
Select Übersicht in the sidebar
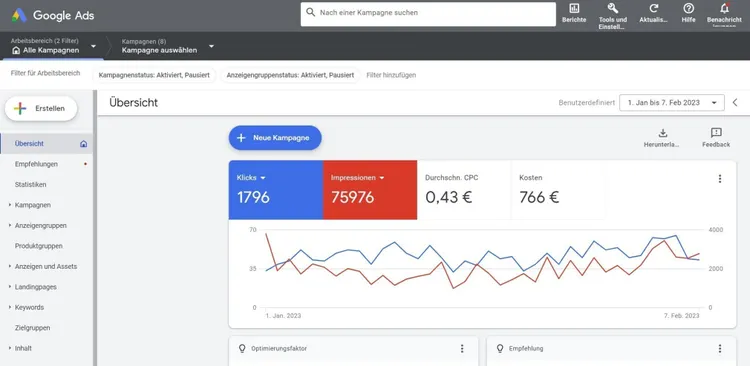coord(46,144)
